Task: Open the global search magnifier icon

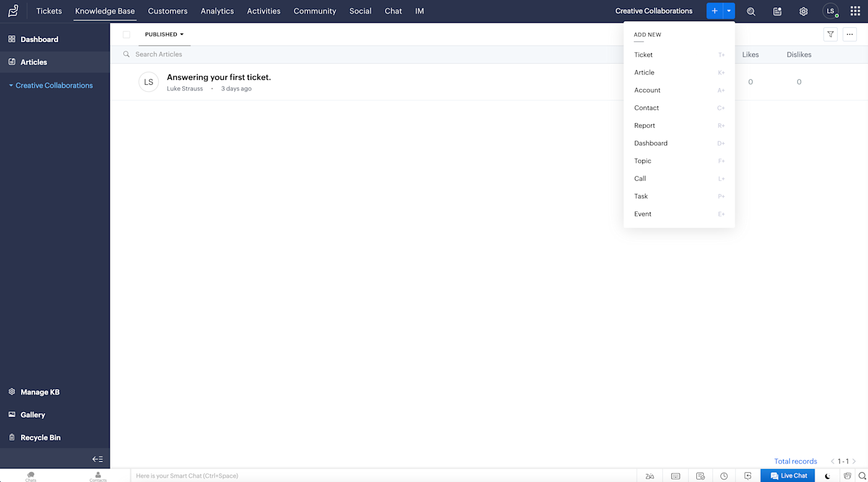Action: [x=751, y=11]
